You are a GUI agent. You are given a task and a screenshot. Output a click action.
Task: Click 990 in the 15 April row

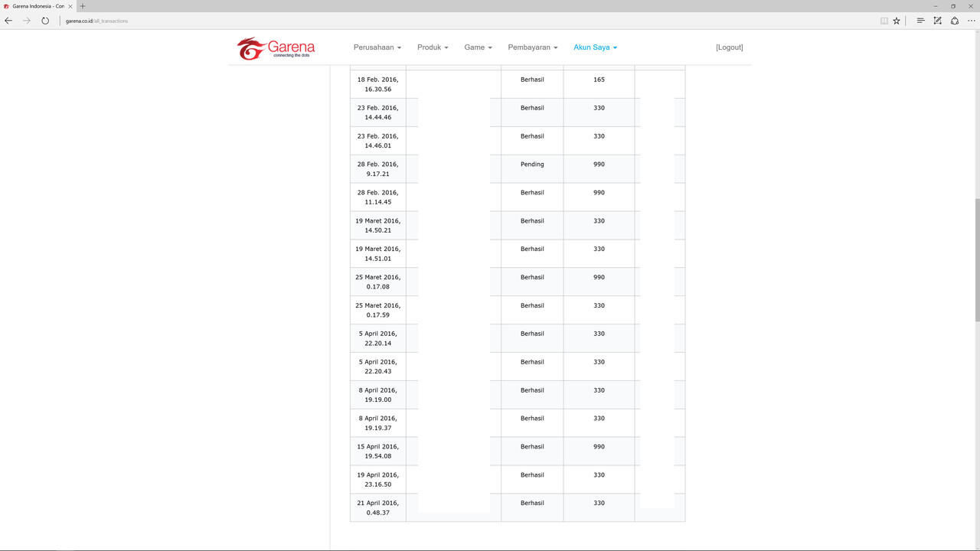(599, 447)
